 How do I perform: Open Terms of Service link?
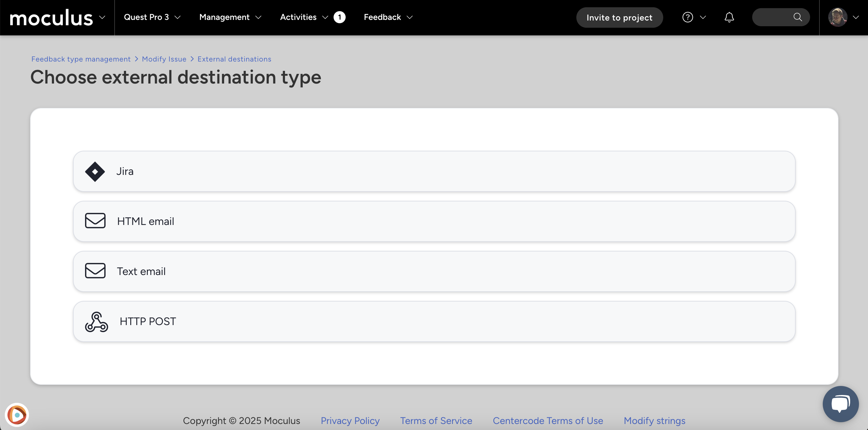(436, 421)
